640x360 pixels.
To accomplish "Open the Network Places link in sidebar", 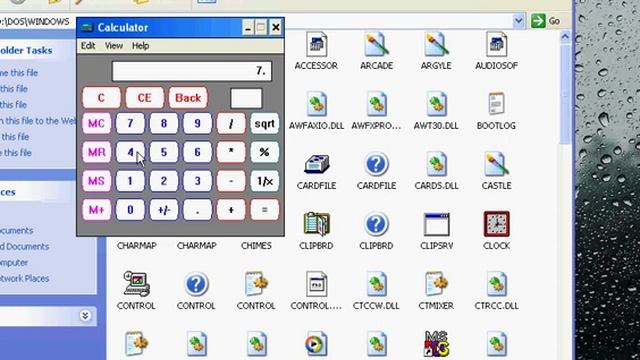I will (24, 278).
